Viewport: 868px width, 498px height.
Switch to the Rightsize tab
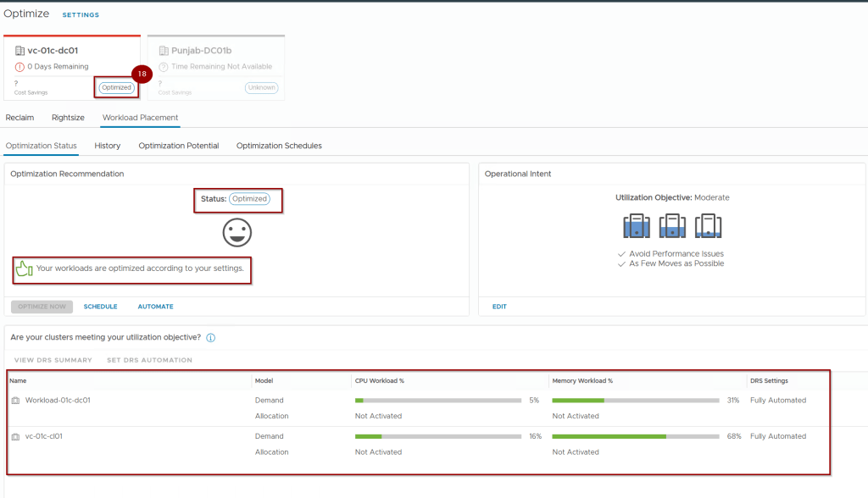tap(68, 118)
